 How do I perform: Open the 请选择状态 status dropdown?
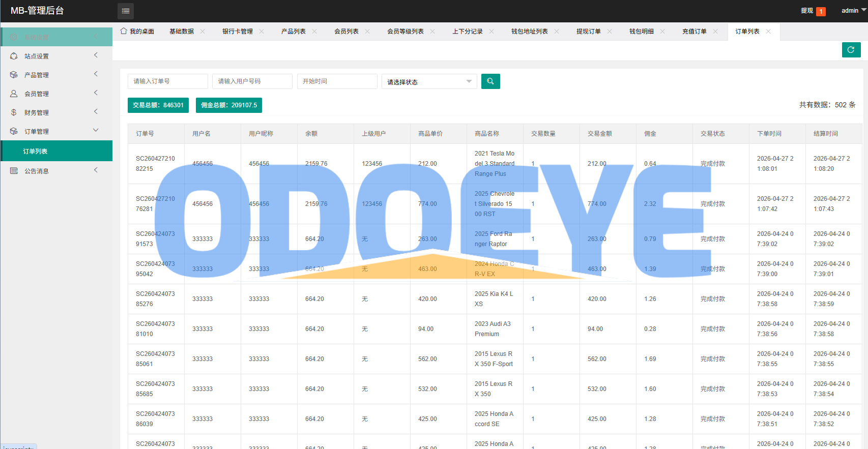click(429, 82)
